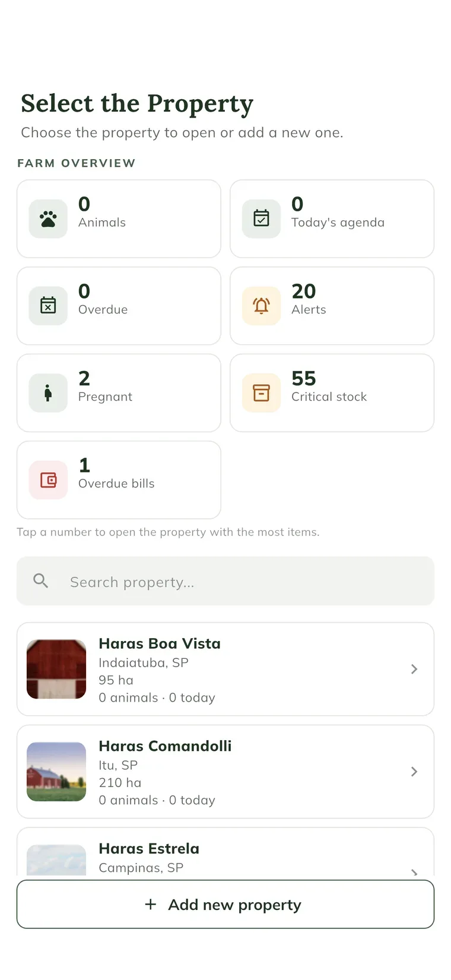Focus the Search property input field

225,581
